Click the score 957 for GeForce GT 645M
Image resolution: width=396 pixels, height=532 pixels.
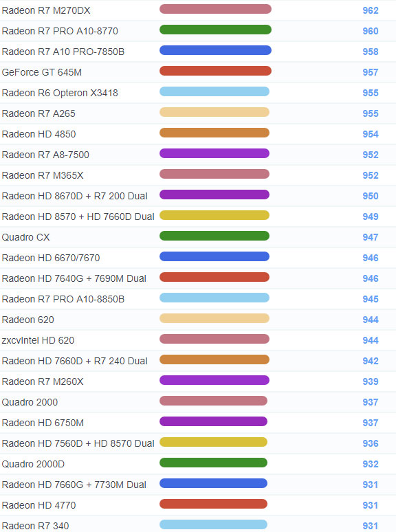[370, 72]
